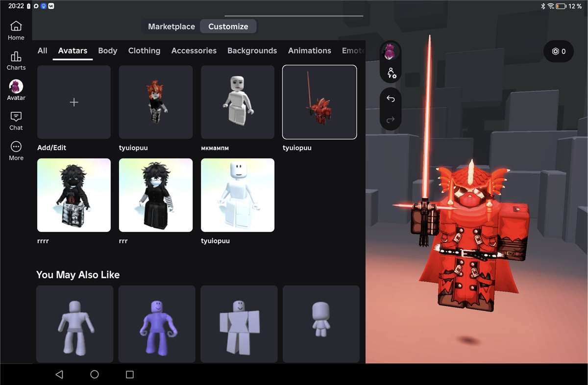Choose the small chibi body recommendation
Screen dimensions: 588x385
click(321, 324)
